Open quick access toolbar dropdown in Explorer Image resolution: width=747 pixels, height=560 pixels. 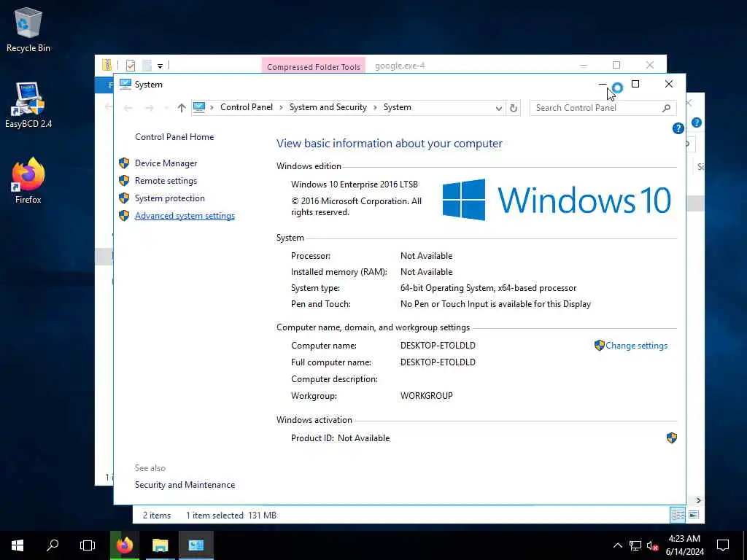(160, 66)
